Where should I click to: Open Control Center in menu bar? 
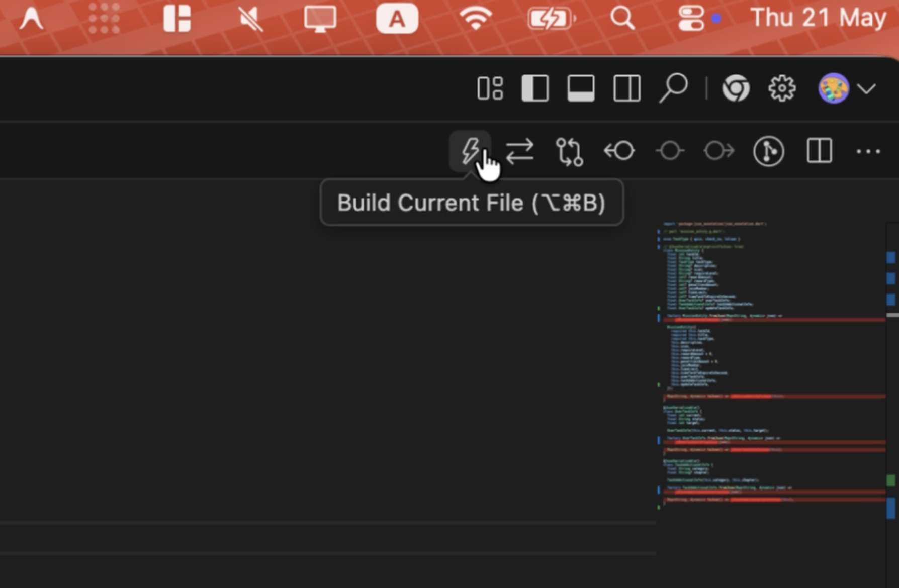tap(691, 19)
